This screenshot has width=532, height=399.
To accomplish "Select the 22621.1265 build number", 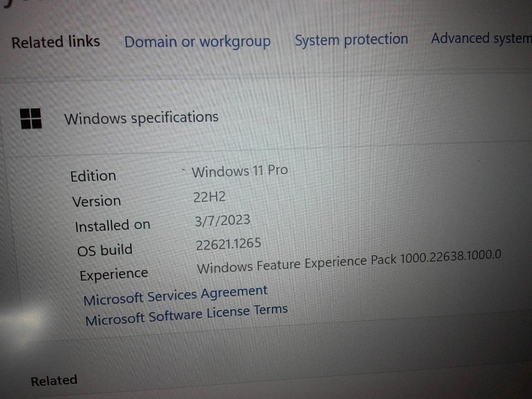I will tap(229, 244).
